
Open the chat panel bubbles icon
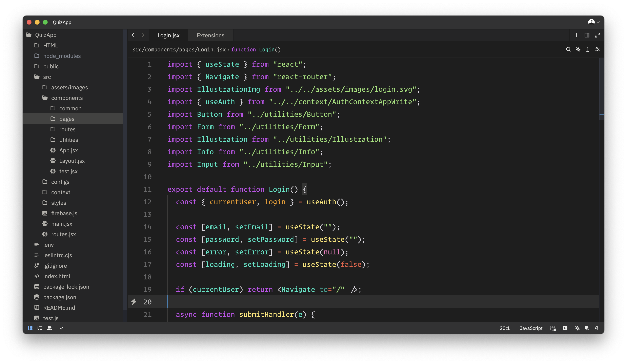click(x=587, y=328)
